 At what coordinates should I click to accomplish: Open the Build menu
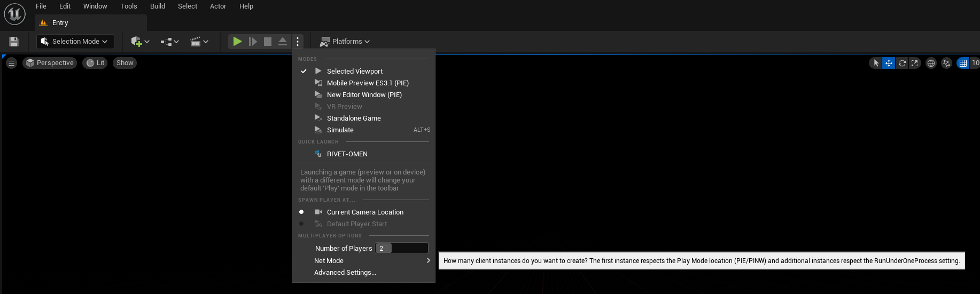(x=158, y=6)
